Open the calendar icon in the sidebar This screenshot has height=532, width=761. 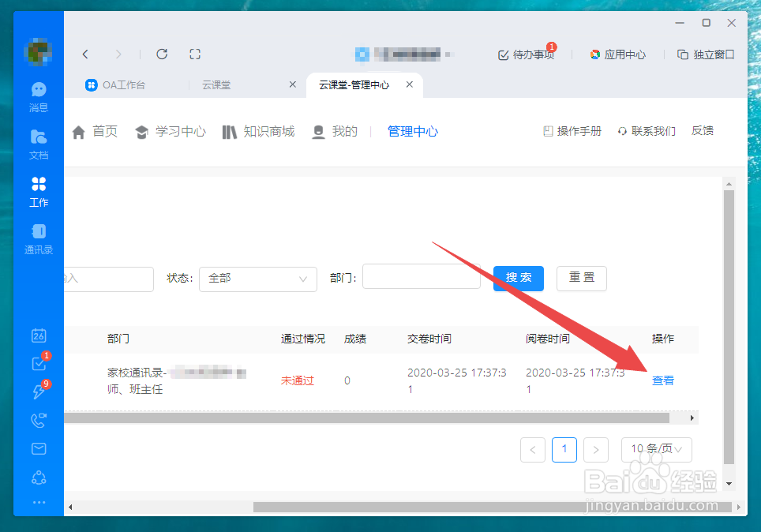pos(39,335)
